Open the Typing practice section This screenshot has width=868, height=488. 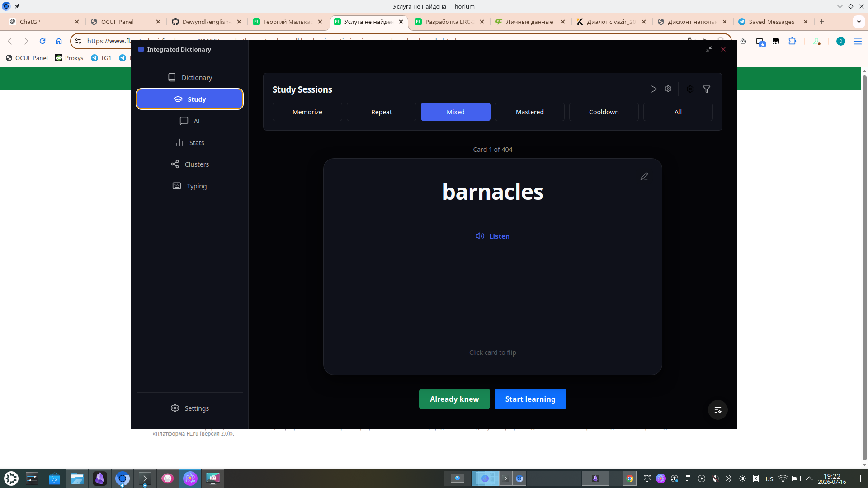tap(189, 186)
